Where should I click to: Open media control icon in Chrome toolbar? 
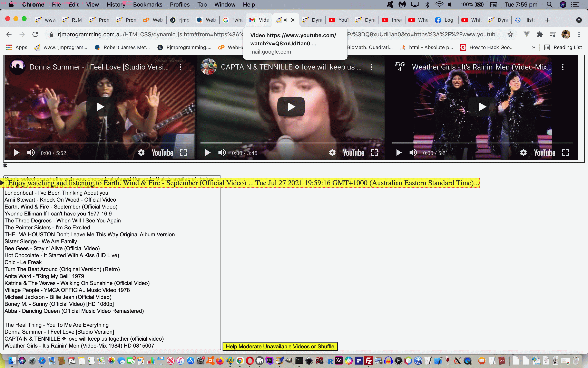click(x=552, y=34)
